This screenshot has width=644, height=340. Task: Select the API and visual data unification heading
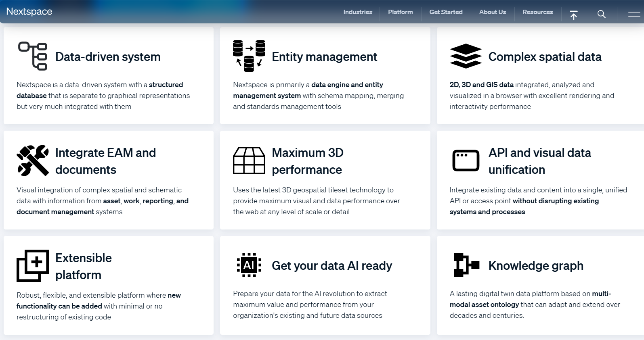tap(540, 161)
